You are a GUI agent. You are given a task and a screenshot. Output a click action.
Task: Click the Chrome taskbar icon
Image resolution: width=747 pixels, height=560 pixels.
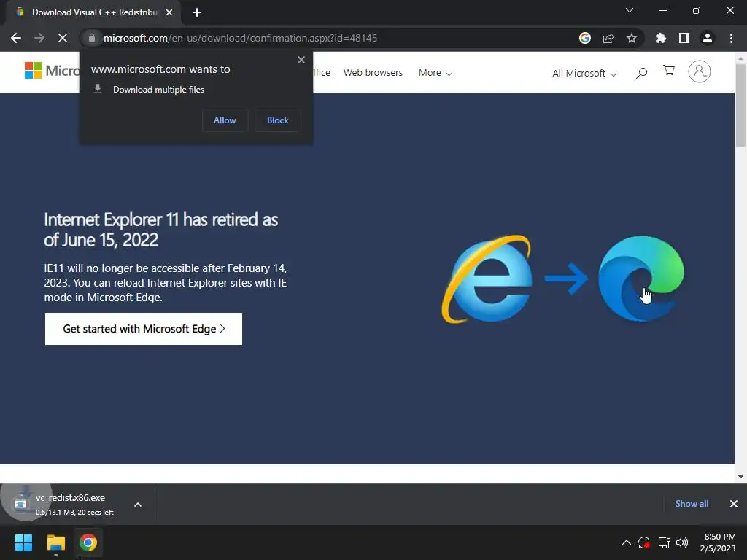88,542
